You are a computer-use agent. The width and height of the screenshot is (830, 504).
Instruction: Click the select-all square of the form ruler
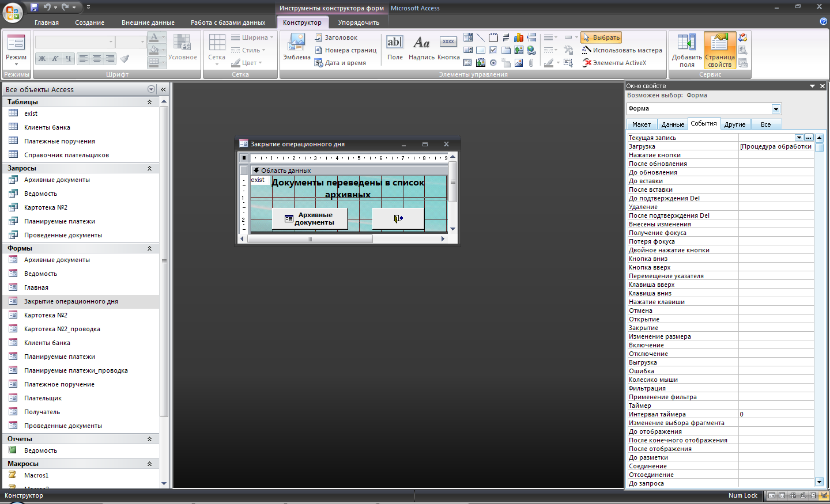244,158
